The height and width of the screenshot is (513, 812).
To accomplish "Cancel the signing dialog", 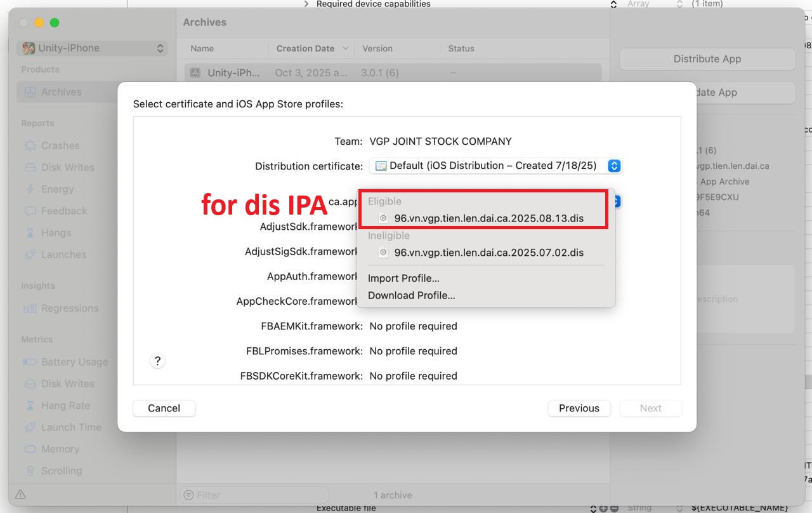I will [x=164, y=408].
